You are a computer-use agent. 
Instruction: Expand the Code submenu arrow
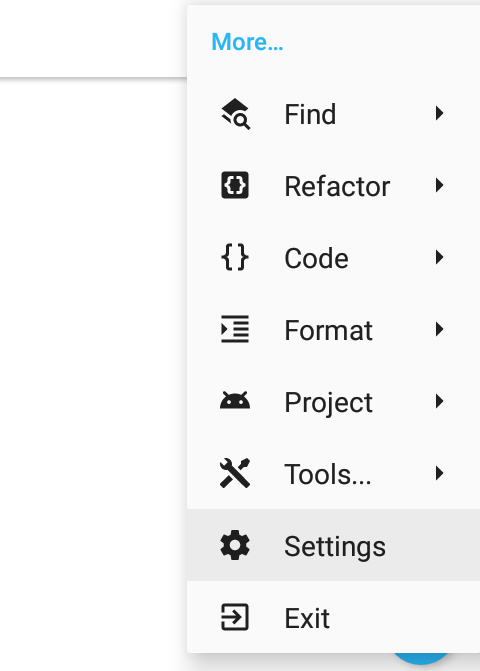coord(439,257)
